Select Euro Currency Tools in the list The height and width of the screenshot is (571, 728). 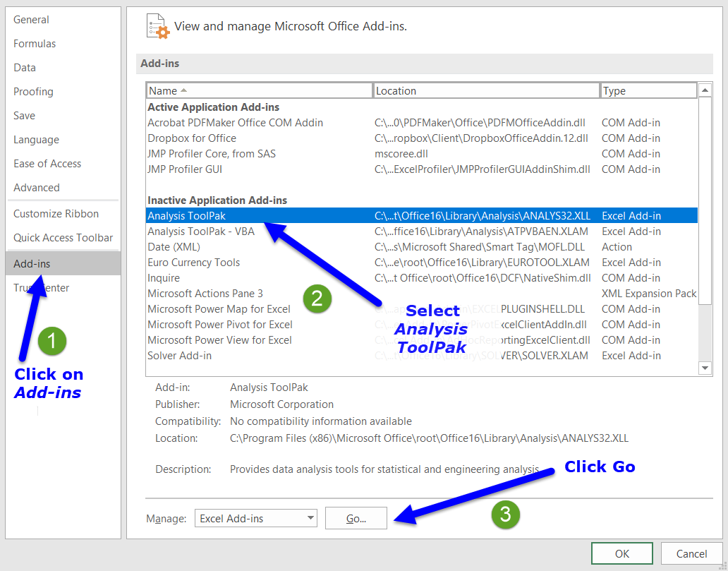[193, 263]
